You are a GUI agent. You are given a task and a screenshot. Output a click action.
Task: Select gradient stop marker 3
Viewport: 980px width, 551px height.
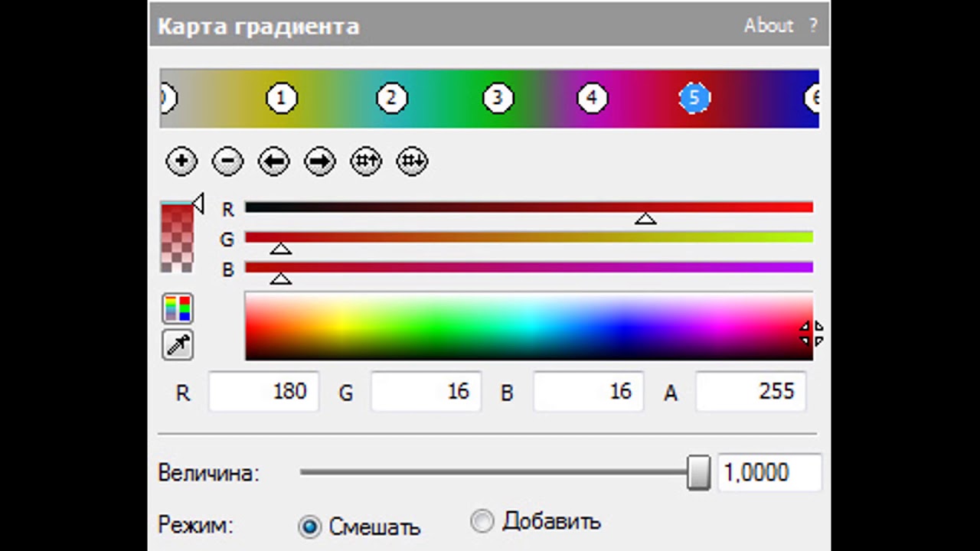tap(498, 98)
